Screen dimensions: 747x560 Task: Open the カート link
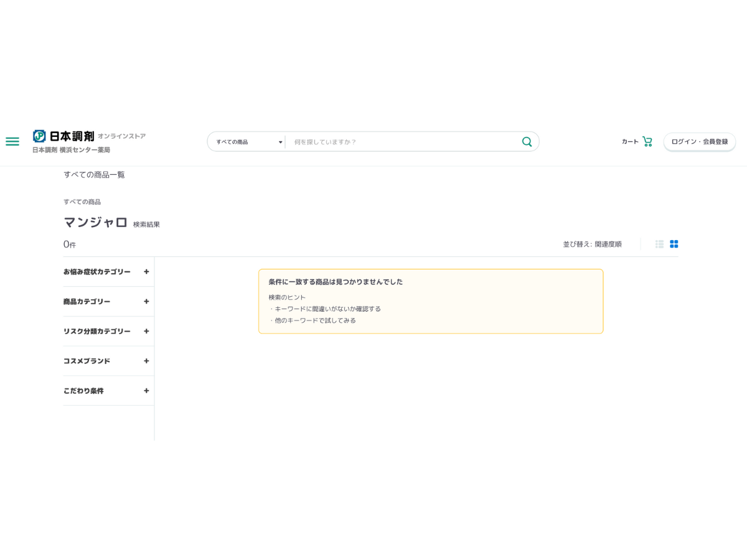coord(630,142)
